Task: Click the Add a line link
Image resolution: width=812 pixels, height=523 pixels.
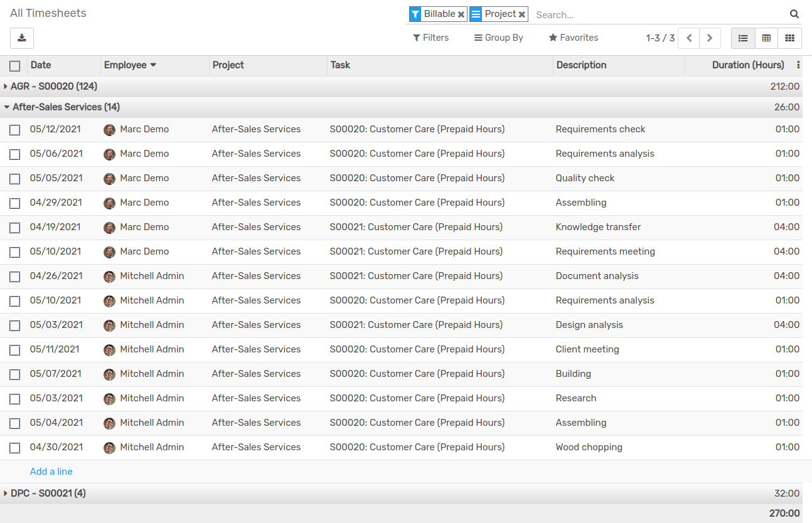Action: [x=51, y=471]
